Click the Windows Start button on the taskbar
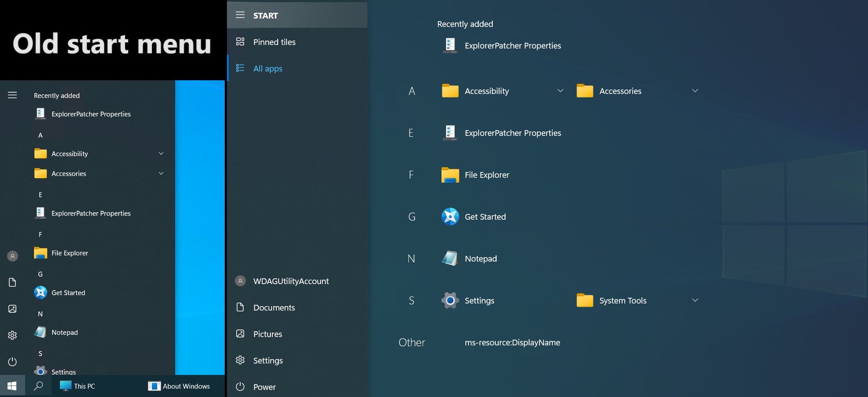This screenshot has height=397, width=868. point(12,386)
